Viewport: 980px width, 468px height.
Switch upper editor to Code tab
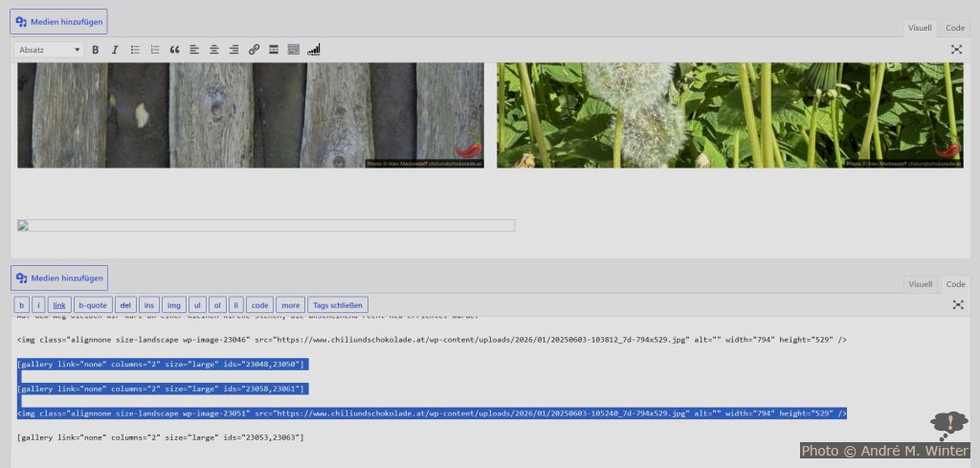pyautogui.click(x=955, y=28)
